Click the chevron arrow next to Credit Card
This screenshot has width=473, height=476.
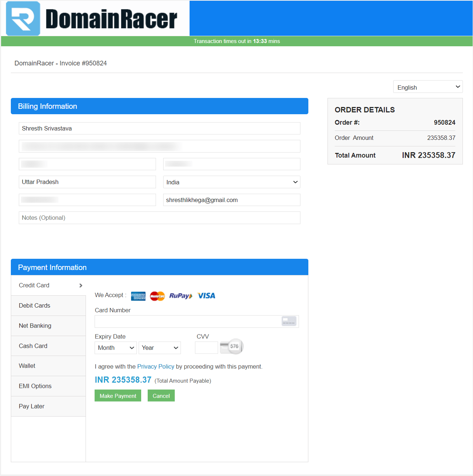[x=81, y=285]
